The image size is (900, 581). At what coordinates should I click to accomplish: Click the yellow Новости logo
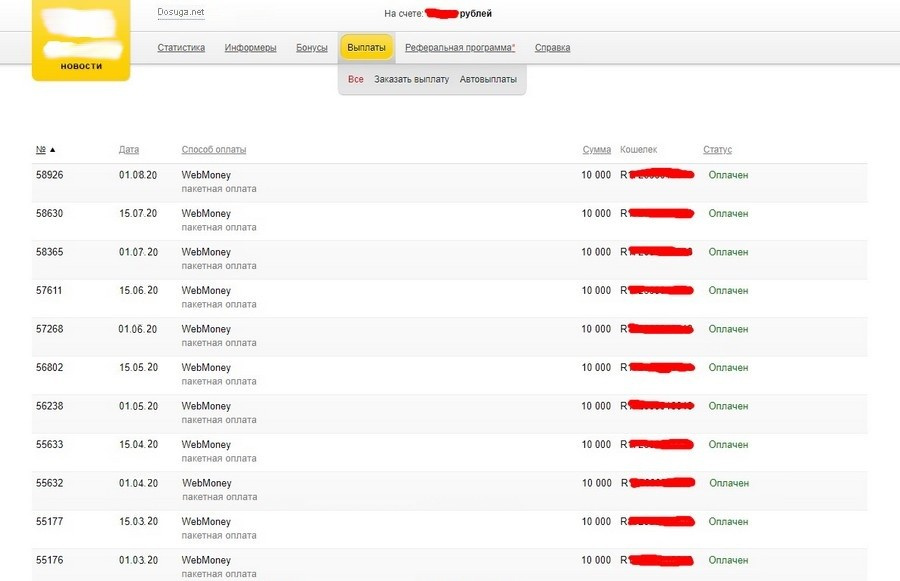click(x=81, y=40)
